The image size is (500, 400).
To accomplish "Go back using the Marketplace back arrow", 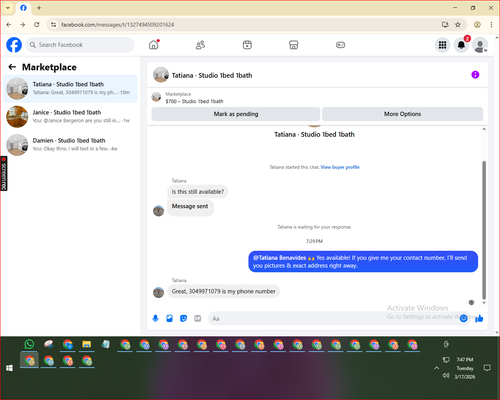I will (x=12, y=67).
